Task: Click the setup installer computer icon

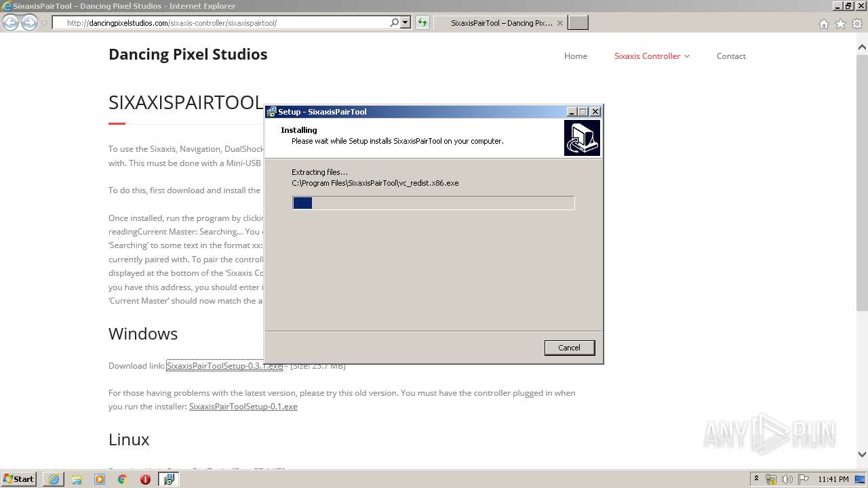Action: (582, 138)
